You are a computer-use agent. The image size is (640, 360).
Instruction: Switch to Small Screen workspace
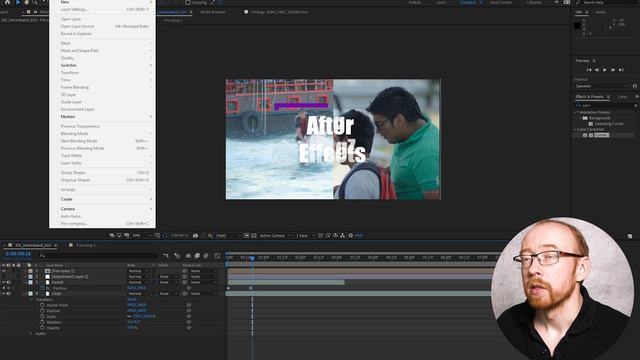500,2
